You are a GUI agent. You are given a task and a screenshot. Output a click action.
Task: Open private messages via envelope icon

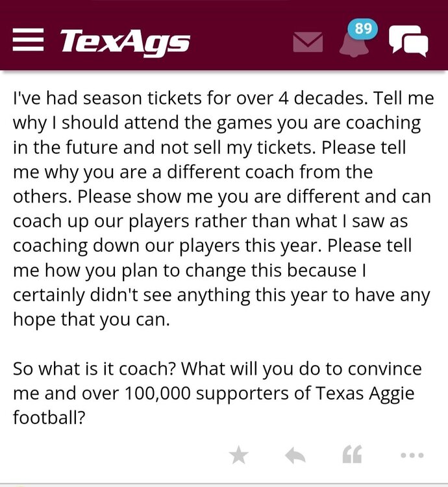[308, 42]
